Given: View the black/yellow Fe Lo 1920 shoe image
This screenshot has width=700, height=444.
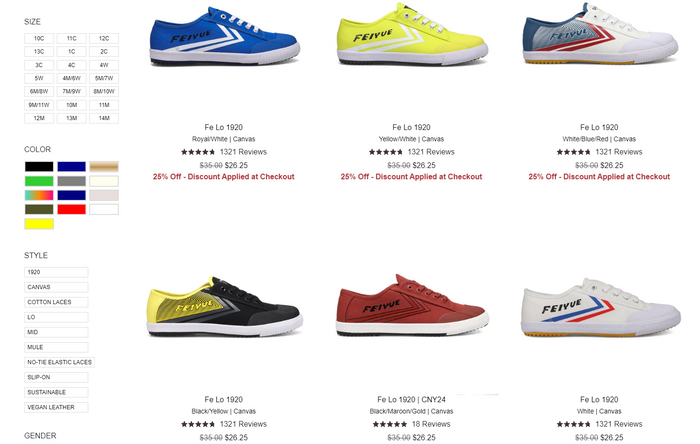Looking at the screenshot, I should click(x=224, y=307).
